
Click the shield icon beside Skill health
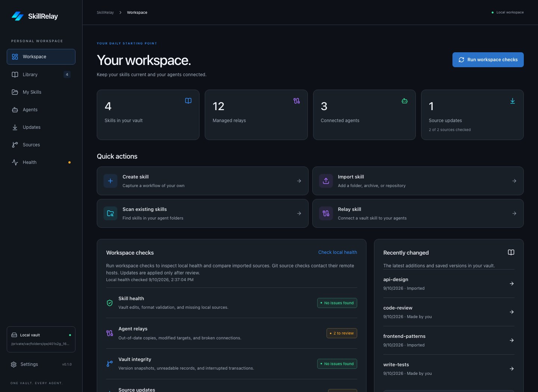[109, 303]
